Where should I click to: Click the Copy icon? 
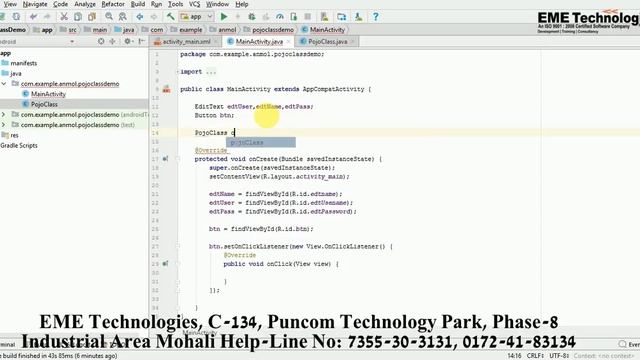pos(78,17)
